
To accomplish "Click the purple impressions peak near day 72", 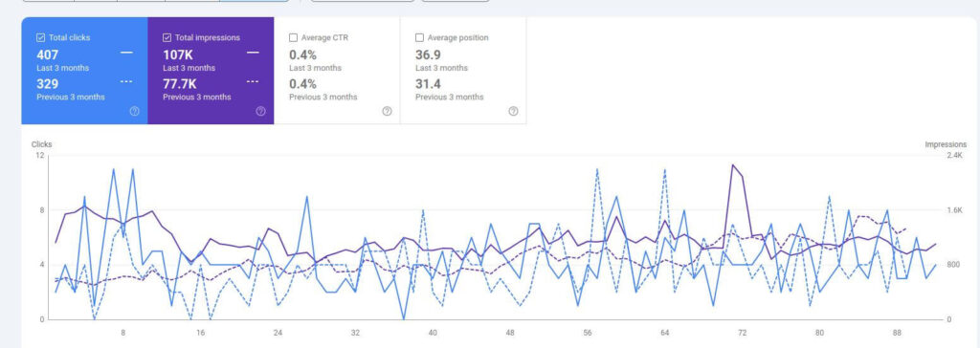I will (732, 165).
